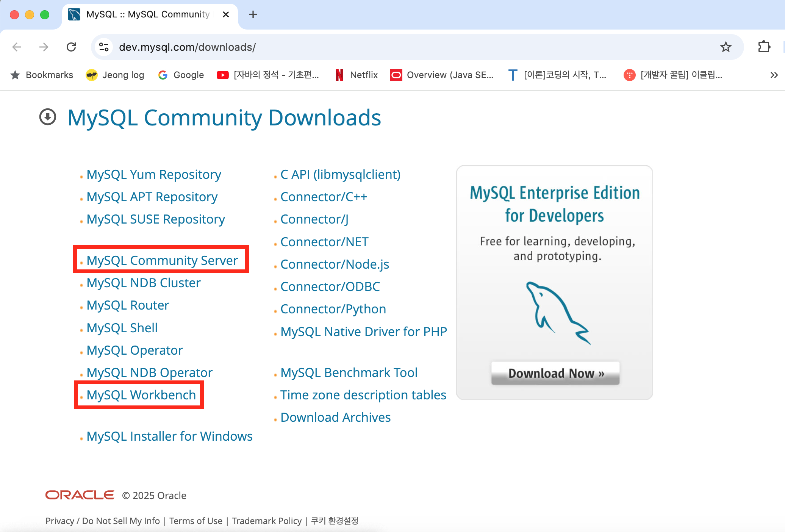Click the site information icon beside URL
The width and height of the screenshot is (785, 532).
pos(103,47)
